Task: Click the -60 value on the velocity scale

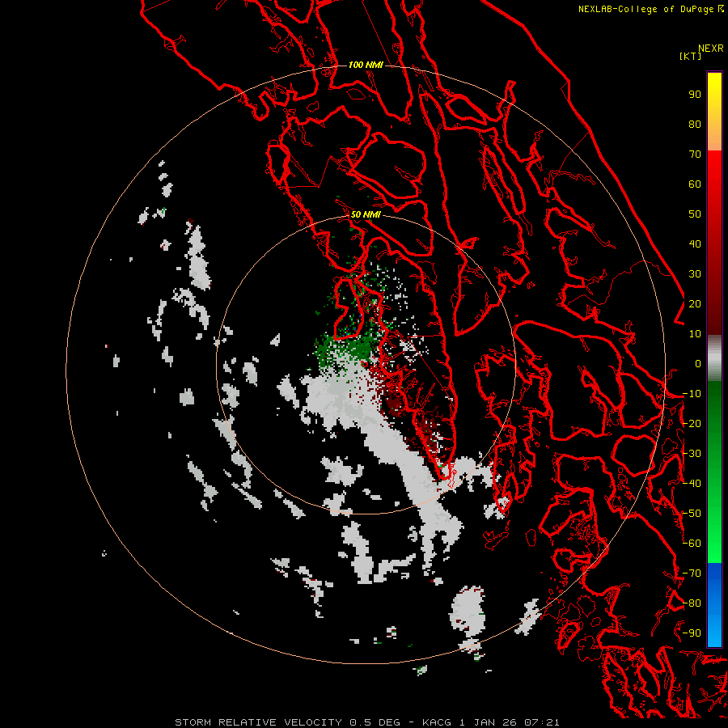Action: (x=692, y=544)
